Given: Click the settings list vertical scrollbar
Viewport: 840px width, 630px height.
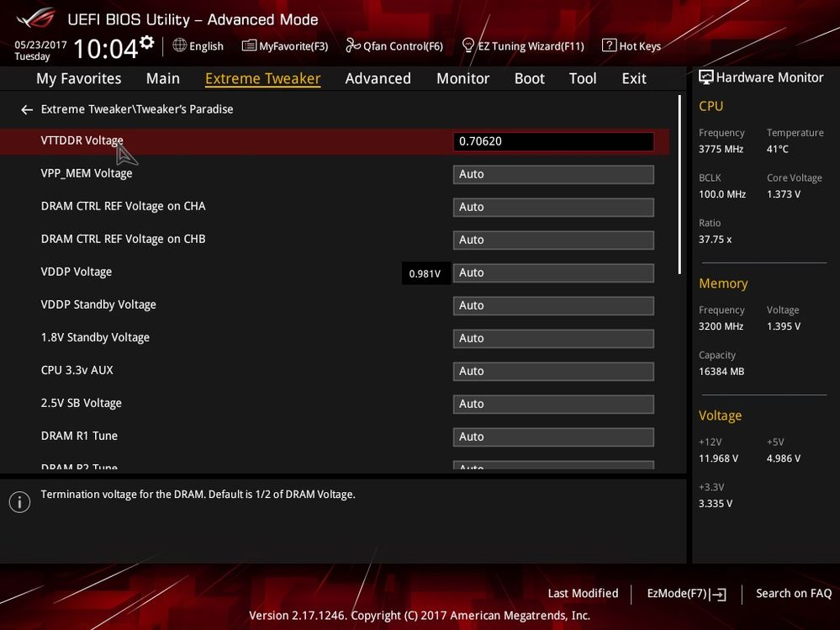Looking at the screenshot, I should pyautogui.click(x=680, y=185).
